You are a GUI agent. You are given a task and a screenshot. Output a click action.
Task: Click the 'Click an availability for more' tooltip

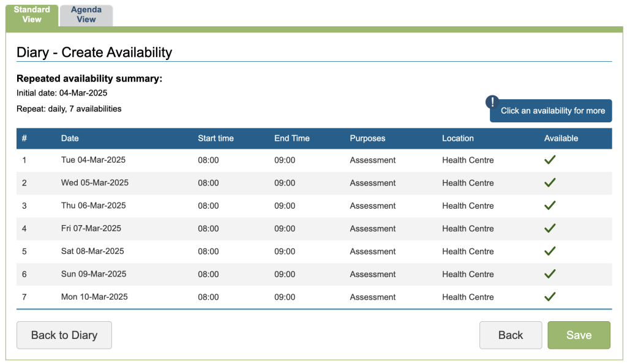[x=552, y=111]
